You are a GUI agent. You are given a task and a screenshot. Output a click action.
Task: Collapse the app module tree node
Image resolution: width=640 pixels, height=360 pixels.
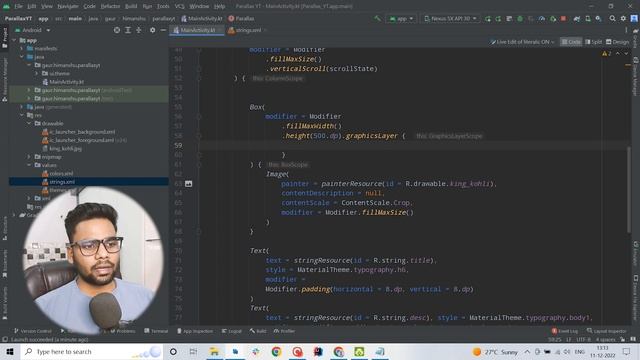[x=15, y=40]
